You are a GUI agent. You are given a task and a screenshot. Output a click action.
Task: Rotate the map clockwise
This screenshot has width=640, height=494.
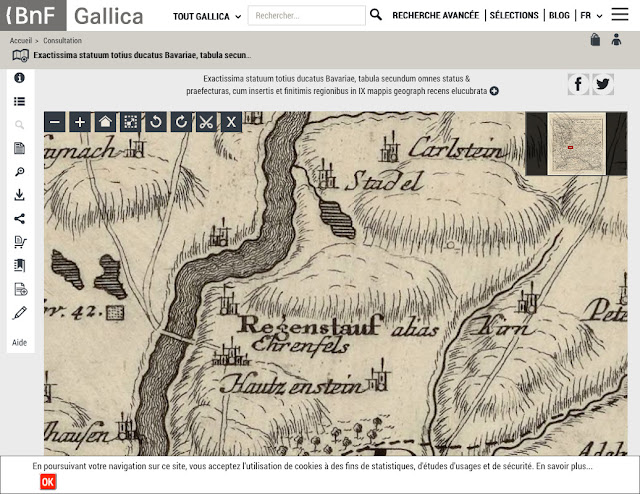181,122
